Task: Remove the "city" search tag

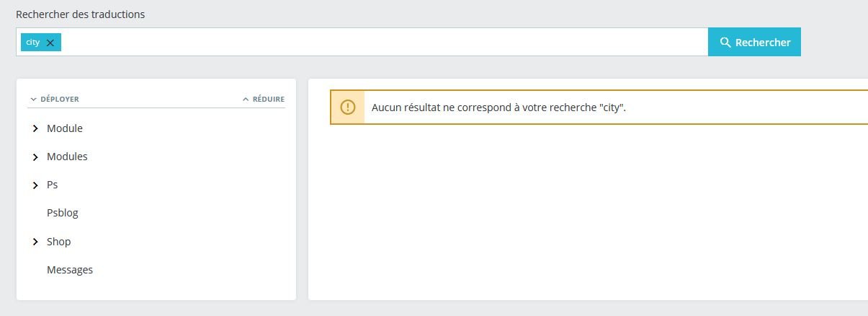Action: click(50, 43)
